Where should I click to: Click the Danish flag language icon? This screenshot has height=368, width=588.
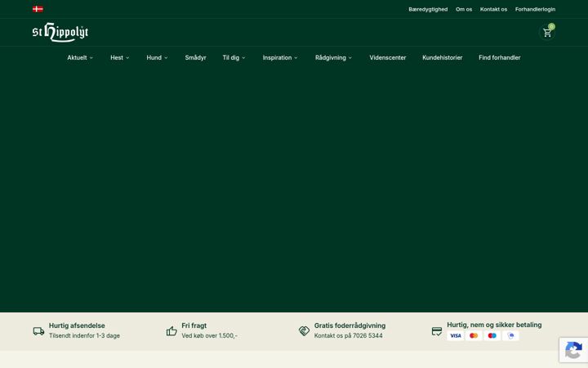coord(38,9)
